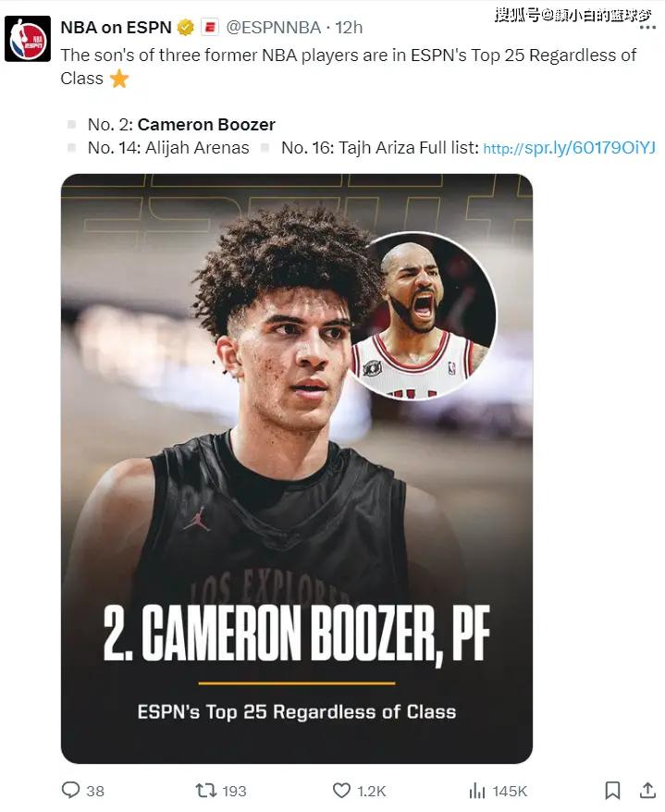Click the 38 replies count
The height and width of the screenshot is (812, 665).
(x=95, y=791)
